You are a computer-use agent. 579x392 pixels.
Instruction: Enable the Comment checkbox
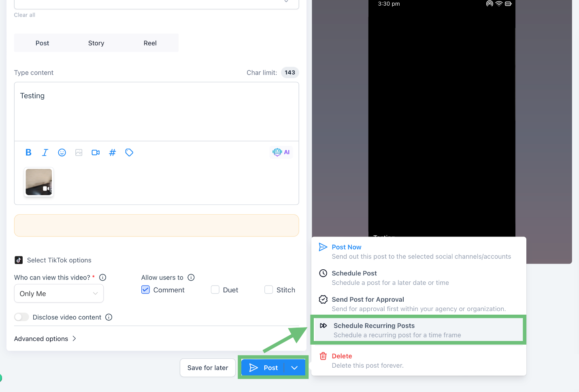click(x=146, y=290)
